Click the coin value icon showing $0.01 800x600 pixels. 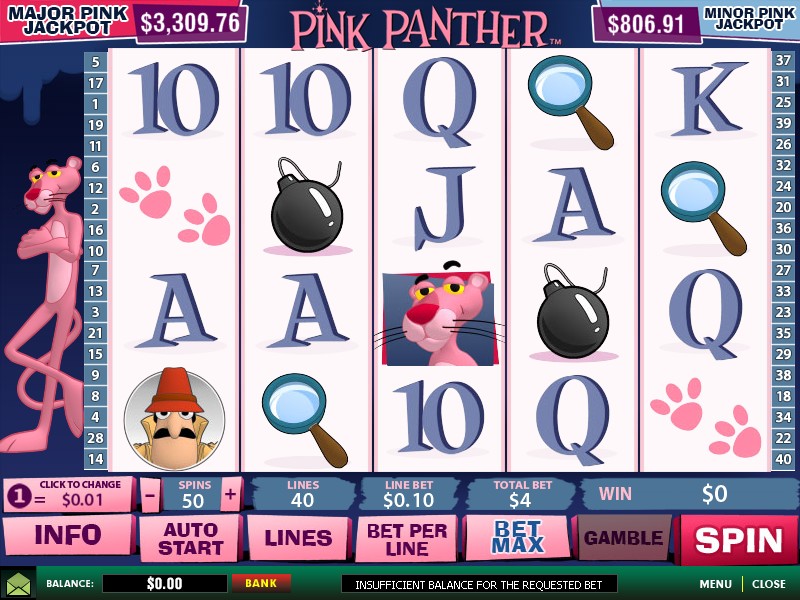click(68, 493)
